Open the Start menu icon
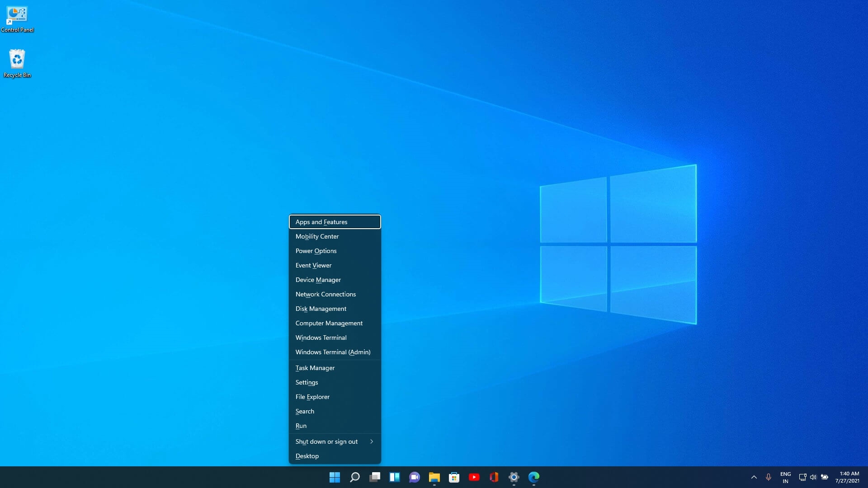Viewport: 868px width, 488px height. point(335,477)
